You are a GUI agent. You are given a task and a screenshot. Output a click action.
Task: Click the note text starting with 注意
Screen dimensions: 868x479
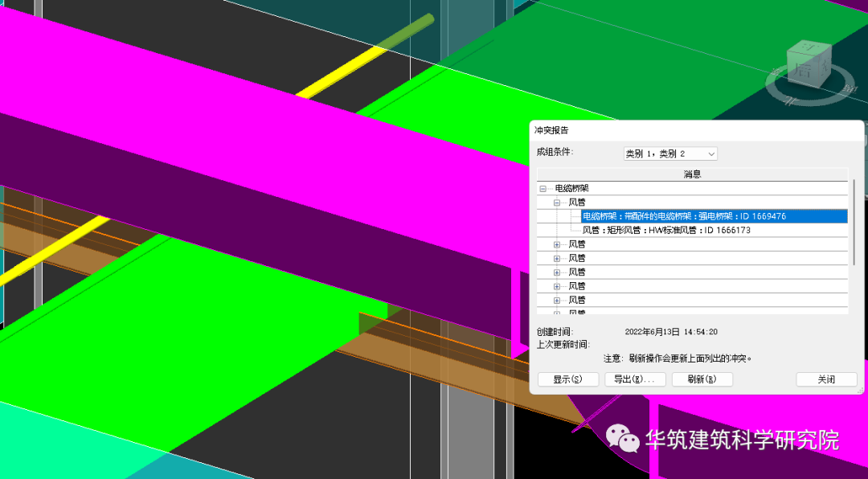pyautogui.click(x=677, y=358)
